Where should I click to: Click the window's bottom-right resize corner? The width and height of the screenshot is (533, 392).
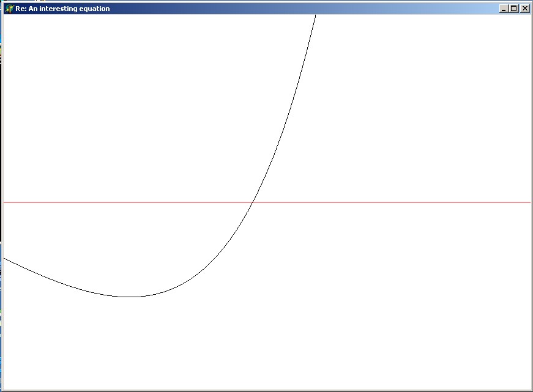[x=531, y=390]
